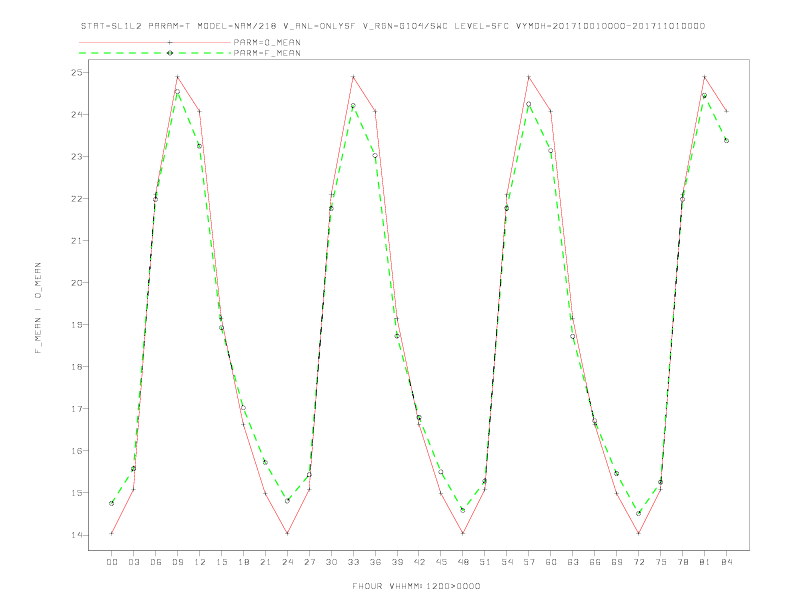Click y-axis tick label 19

[76, 325]
